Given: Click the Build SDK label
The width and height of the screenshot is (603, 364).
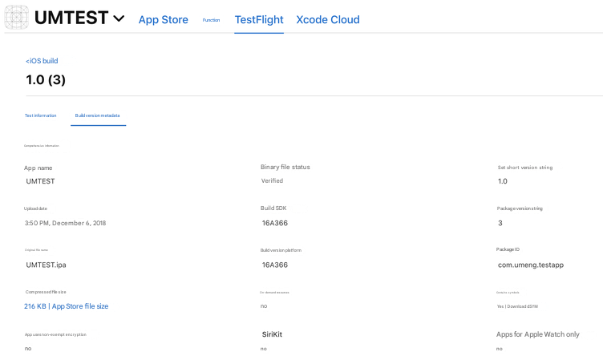Looking at the screenshot, I should [273, 208].
